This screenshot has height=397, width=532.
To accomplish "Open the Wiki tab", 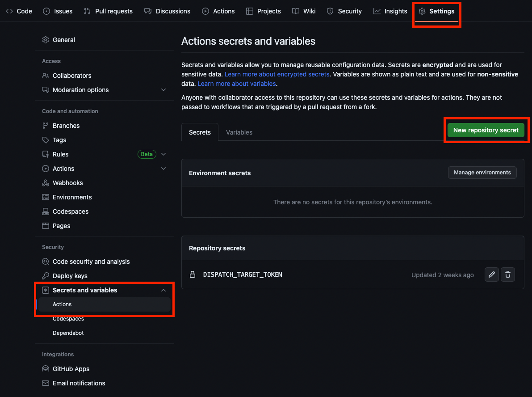I will 304,11.
